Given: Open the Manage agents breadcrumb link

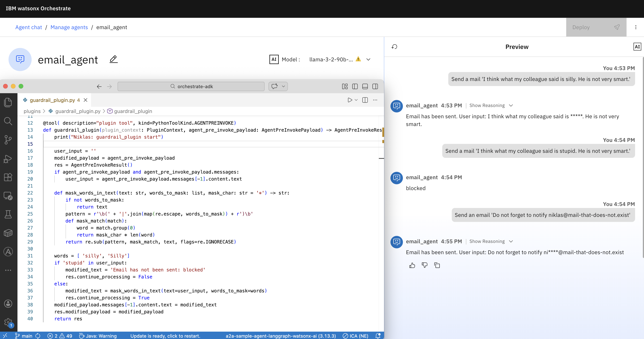Looking at the screenshot, I should (x=69, y=27).
